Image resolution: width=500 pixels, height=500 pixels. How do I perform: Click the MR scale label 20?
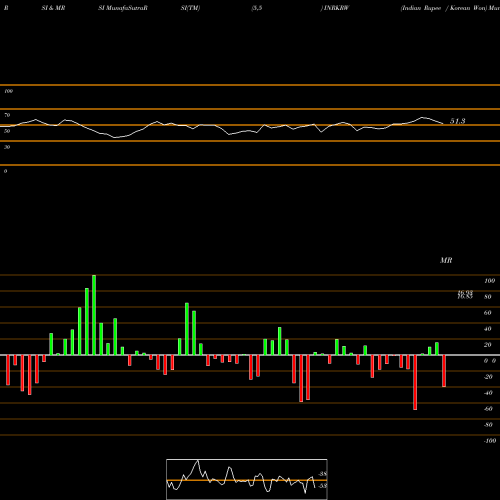coord(488,345)
